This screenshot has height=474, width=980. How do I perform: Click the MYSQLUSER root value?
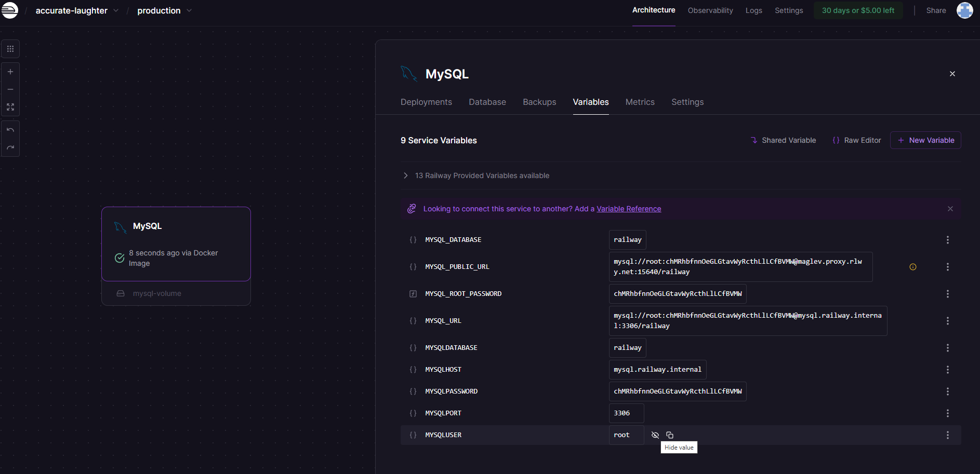(x=626, y=435)
